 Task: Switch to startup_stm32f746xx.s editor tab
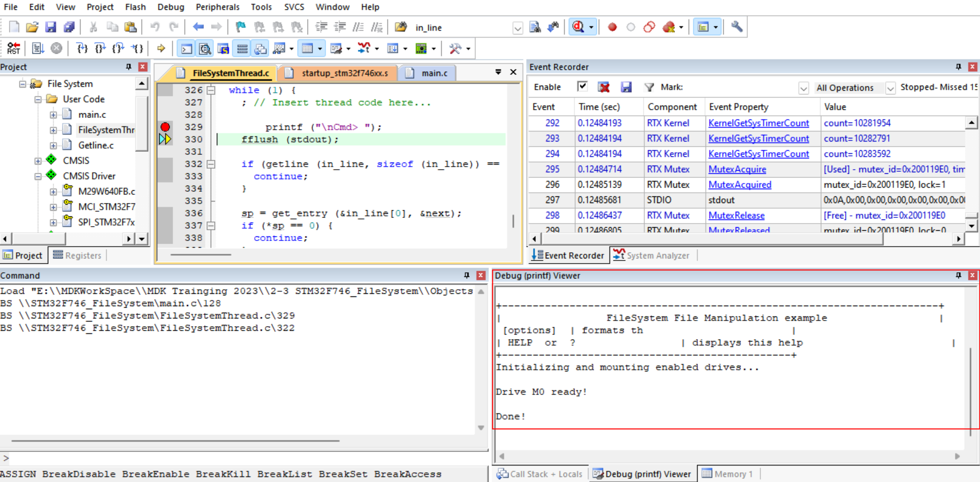point(344,73)
